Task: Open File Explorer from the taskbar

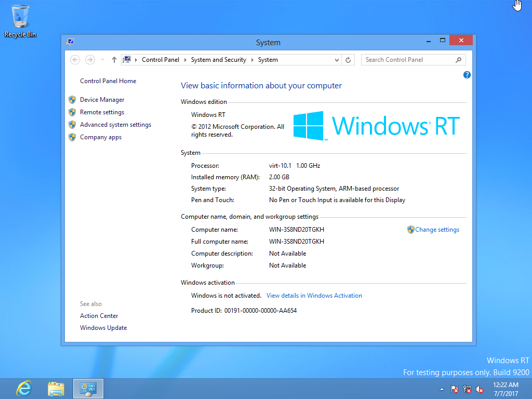Action: click(56, 389)
